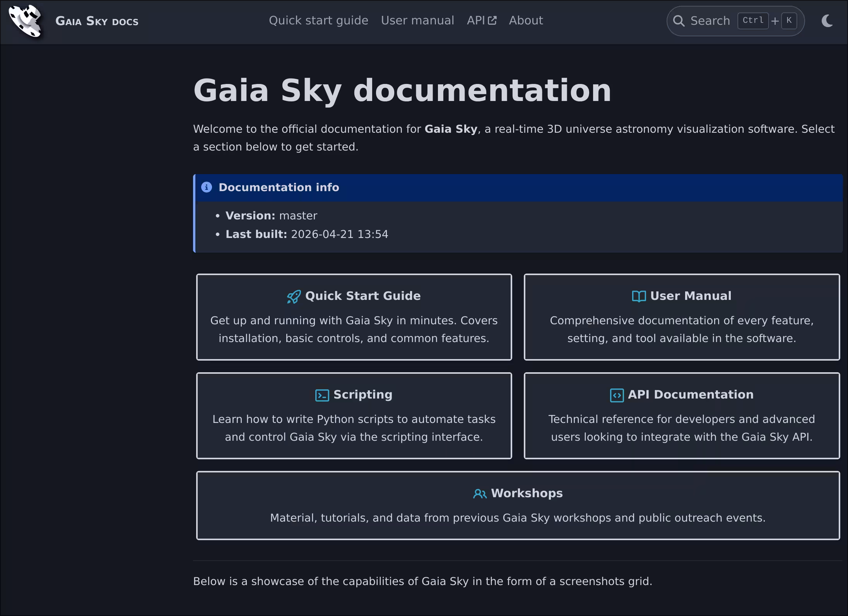Click the Ctrl key hint in the search box

(753, 21)
